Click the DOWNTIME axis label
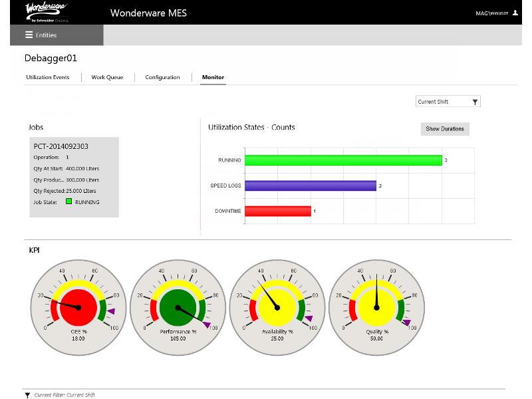Screen dimensions: 532x399 228,211
